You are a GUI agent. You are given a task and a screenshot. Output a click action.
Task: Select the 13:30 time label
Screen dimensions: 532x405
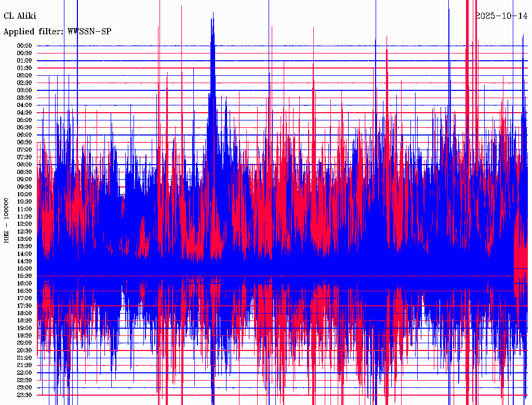pos(24,247)
